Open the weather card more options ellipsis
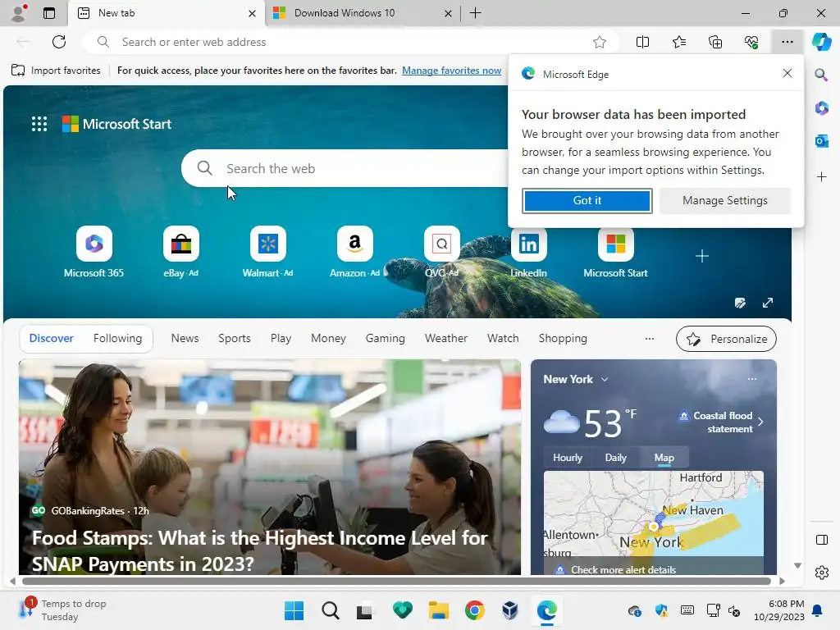840x630 pixels. tap(752, 379)
